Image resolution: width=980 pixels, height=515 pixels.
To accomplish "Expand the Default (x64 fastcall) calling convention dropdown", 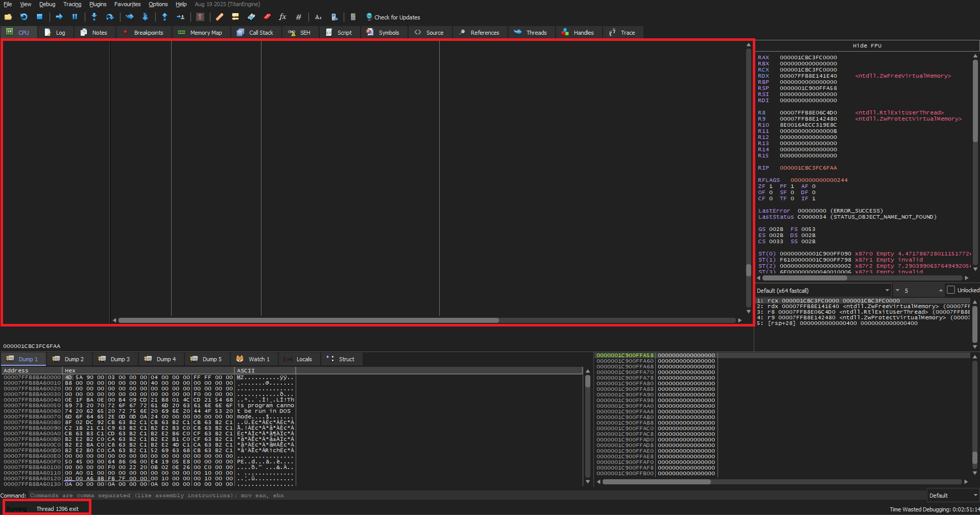I will coord(823,290).
